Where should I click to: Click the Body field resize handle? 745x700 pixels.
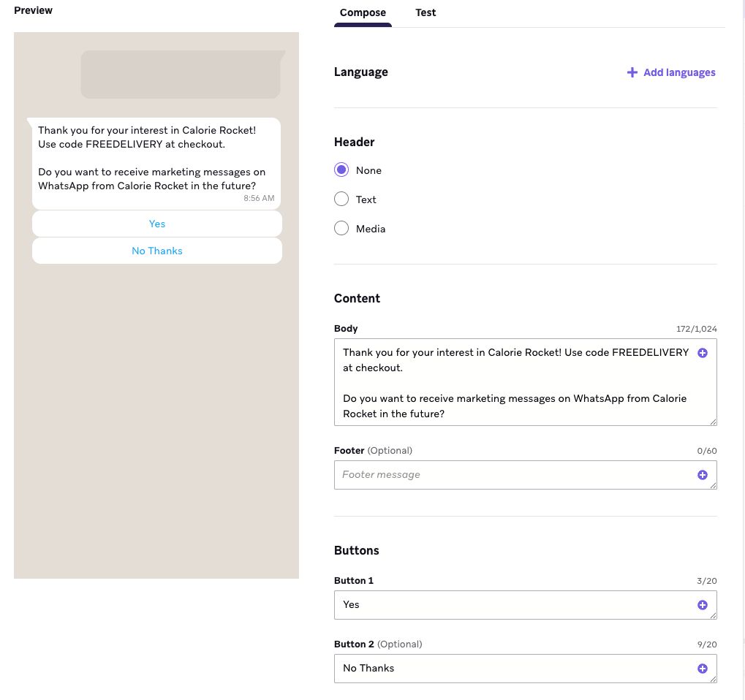(713, 422)
